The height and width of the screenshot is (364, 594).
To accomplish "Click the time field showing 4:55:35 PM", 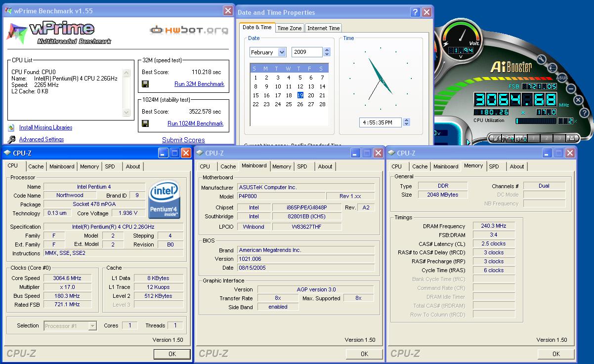I will [381, 122].
